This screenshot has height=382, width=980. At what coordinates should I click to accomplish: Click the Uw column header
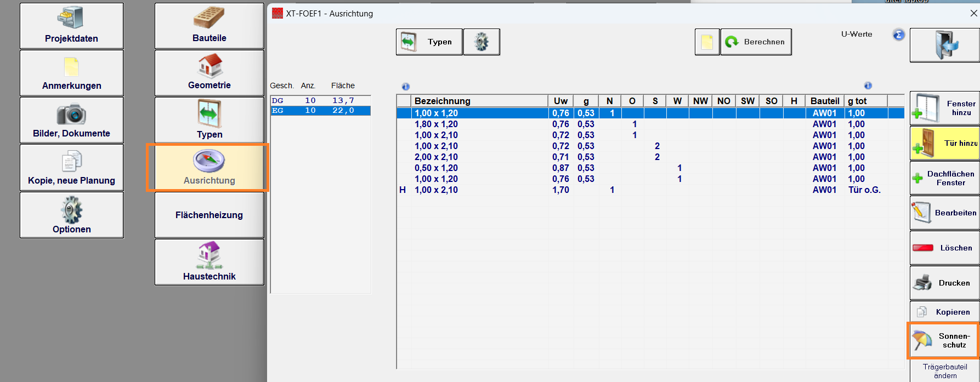click(x=560, y=101)
